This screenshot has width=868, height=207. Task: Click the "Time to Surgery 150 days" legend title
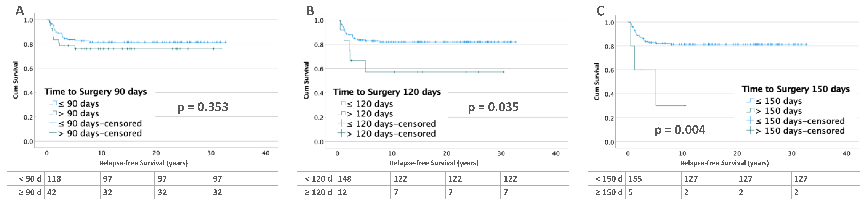[x=796, y=89]
